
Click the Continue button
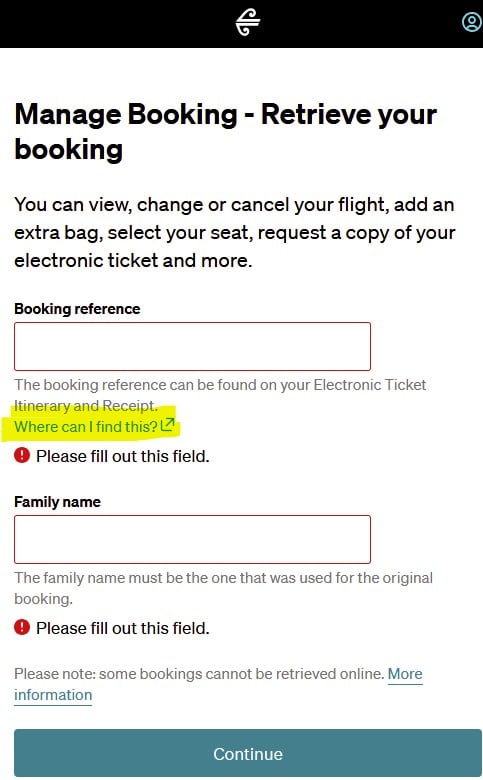pyautogui.click(x=248, y=753)
